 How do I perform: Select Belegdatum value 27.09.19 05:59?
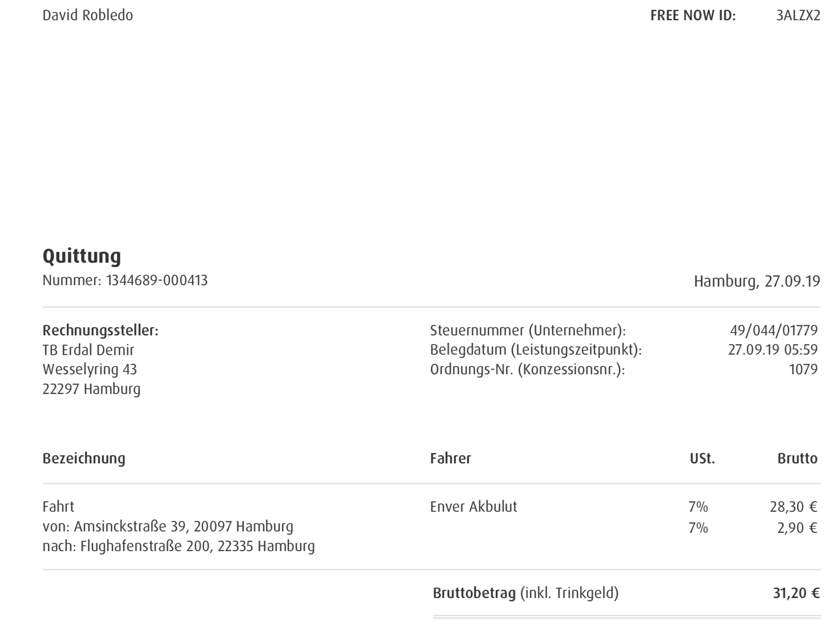[772, 350]
